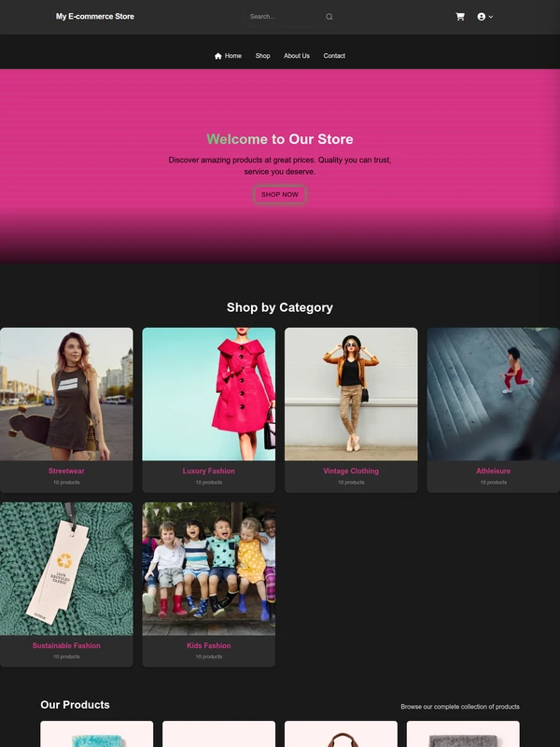
Task: Click the SHOP NOW button
Action: [279, 194]
